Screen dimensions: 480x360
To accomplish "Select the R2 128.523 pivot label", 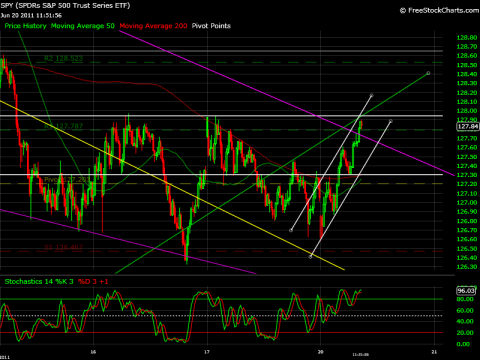I will pos(63,59).
